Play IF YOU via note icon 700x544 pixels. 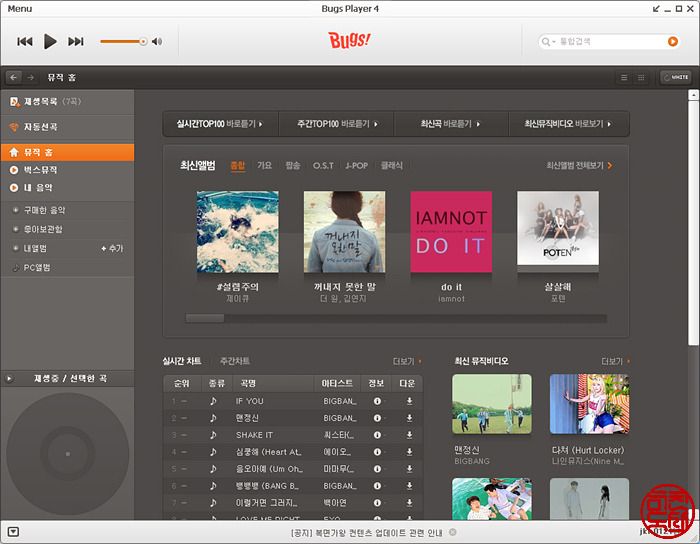pos(213,401)
